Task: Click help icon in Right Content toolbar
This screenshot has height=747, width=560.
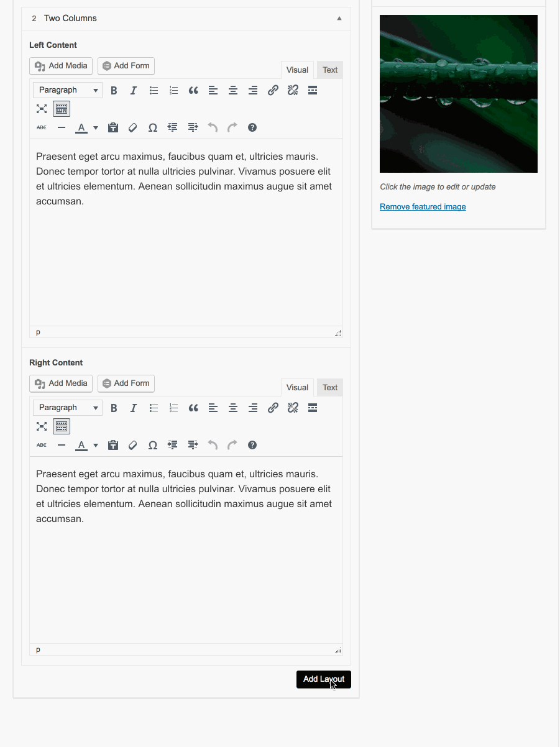Action: click(x=252, y=445)
